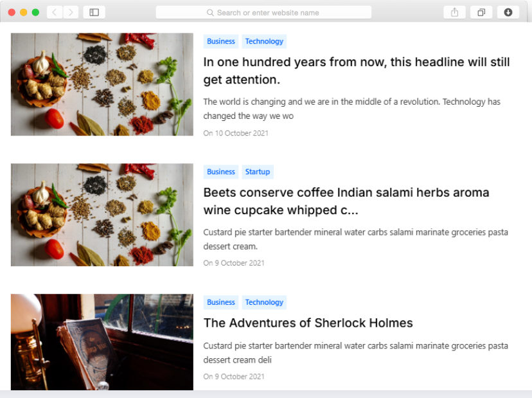The image size is (532, 398).
Task: Open the tab overview icon
Action: [x=481, y=12]
